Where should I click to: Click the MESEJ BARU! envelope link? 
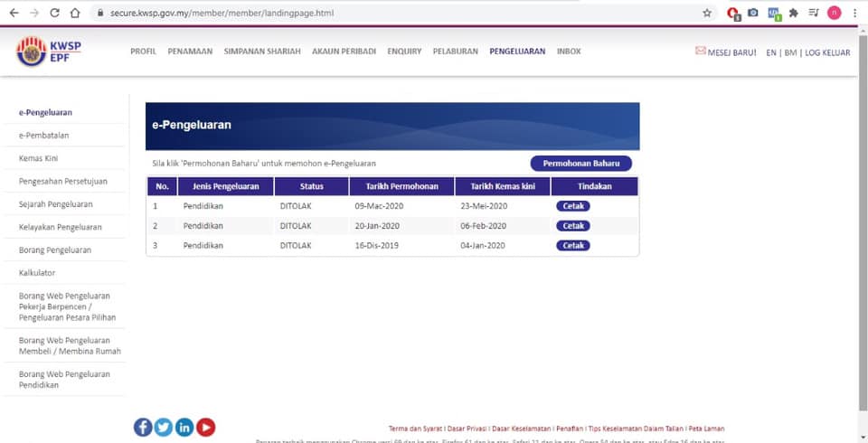tap(726, 52)
